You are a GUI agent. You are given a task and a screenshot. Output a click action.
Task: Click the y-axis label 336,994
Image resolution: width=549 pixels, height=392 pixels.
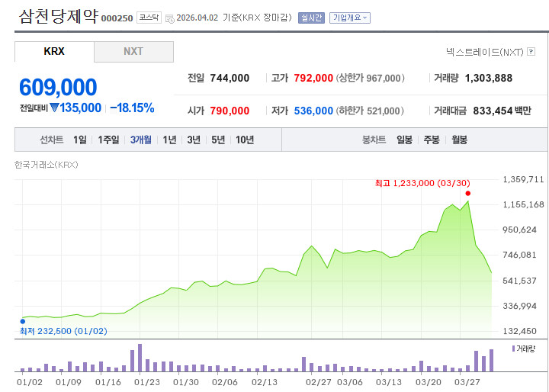pos(520,306)
